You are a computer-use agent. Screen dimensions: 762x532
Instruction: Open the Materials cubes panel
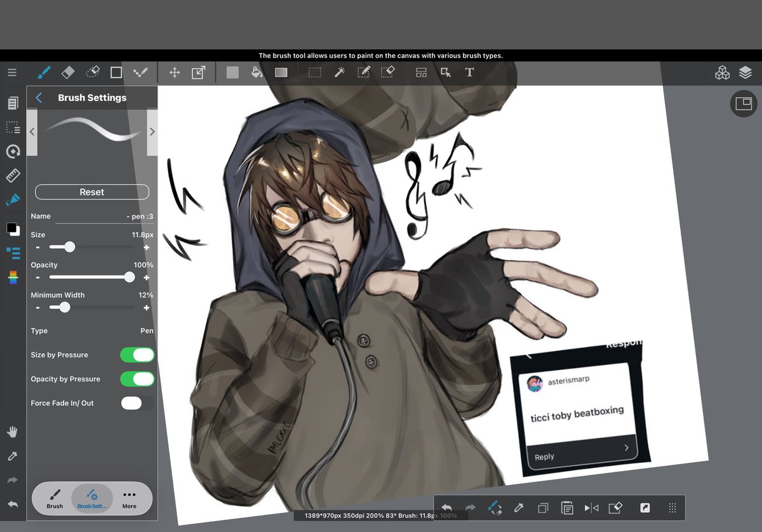723,72
